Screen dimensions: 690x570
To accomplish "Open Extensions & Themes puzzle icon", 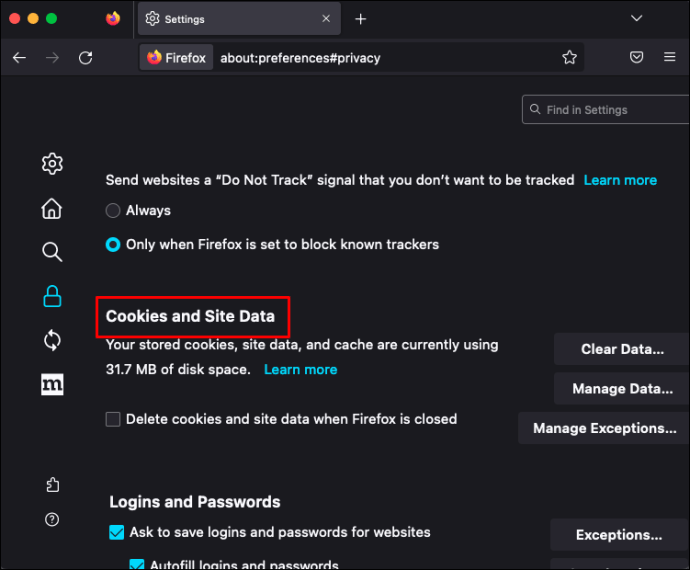I will (x=52, y=485).
